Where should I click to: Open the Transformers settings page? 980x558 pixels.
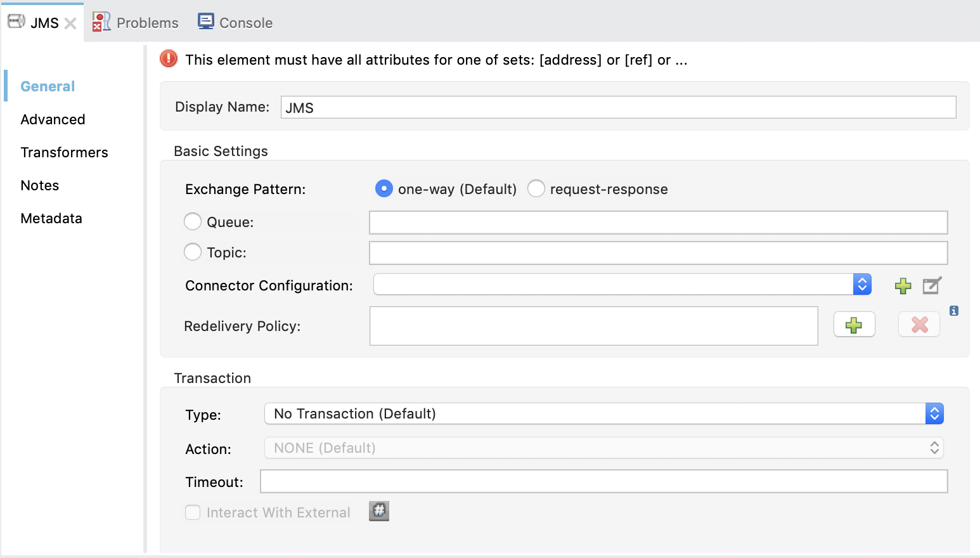tap(64, 152)
